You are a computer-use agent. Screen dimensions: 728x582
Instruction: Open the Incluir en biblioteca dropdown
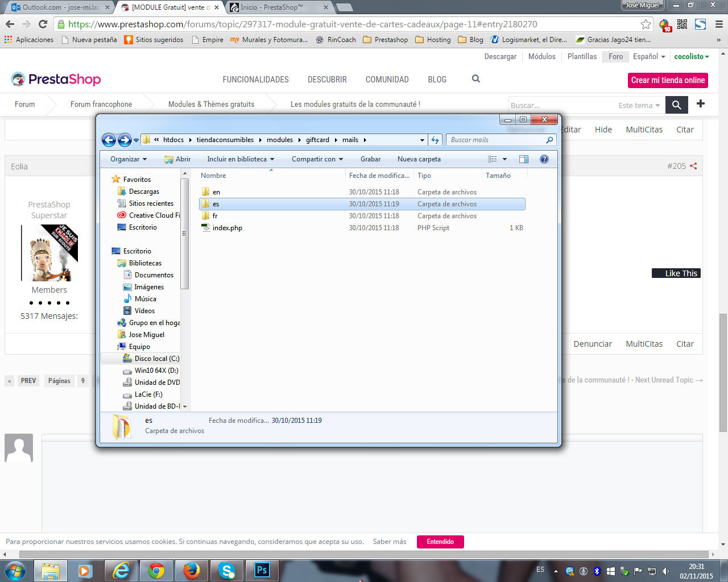coord(241,159)
